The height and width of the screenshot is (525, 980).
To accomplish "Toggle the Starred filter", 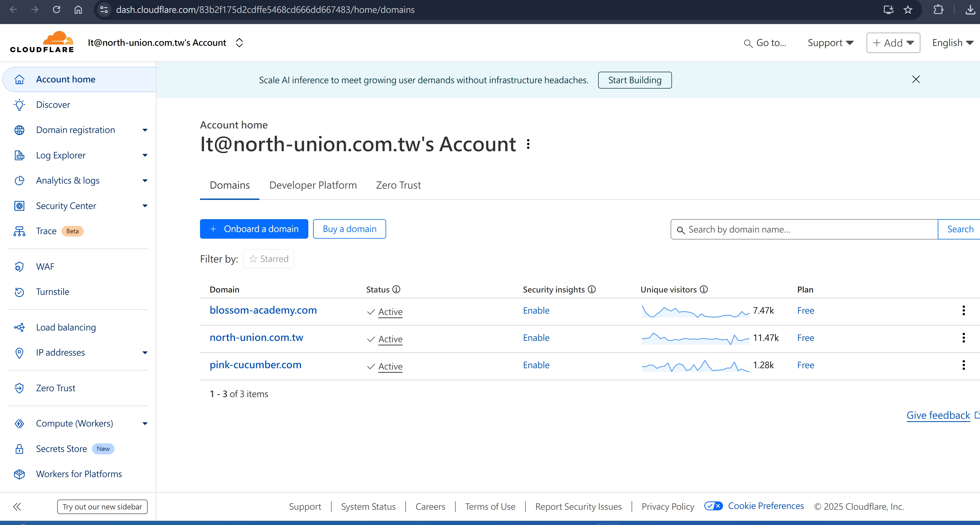I will coord(268,259).
